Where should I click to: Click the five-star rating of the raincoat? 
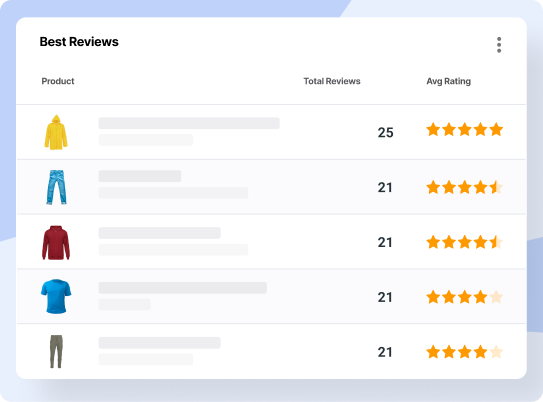[x=464, y=129]
